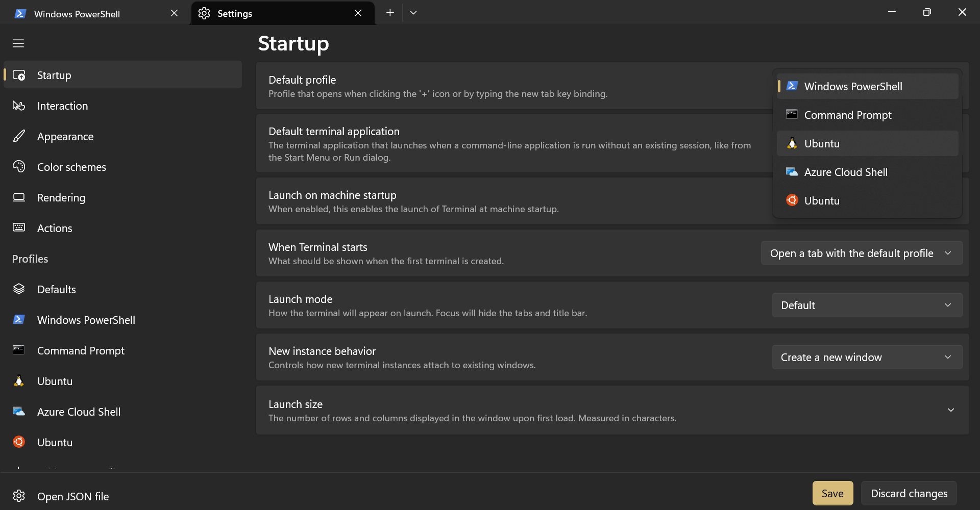This screenshot has width=980, height=510.
Task: Open the 'When Terminal starts' dropdown
Action: tap(862, 253)
